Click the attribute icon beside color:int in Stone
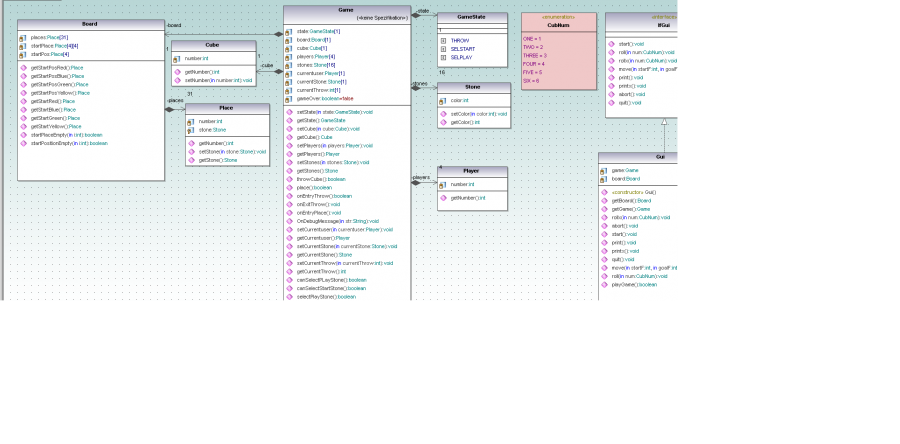This screenshot has width=900, height=444. tap(443, 101)
